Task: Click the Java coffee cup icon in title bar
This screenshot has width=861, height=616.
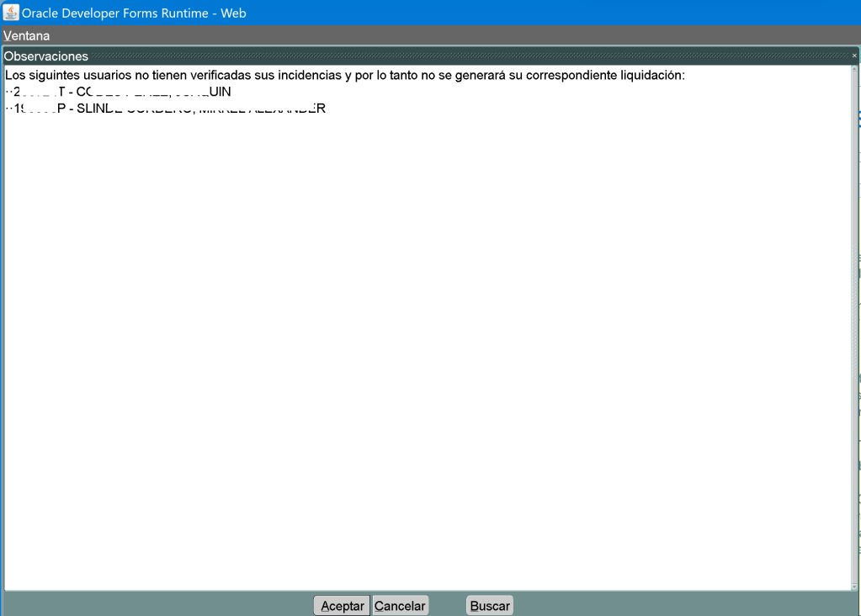Action: [11, 13]
